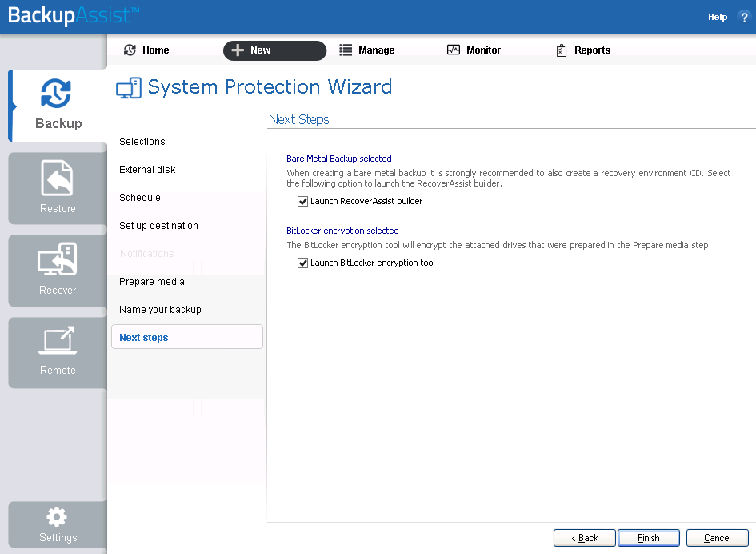Screen dimensions: 756x554
Task: Switch to the Manage tab
Action: [367, 50]
